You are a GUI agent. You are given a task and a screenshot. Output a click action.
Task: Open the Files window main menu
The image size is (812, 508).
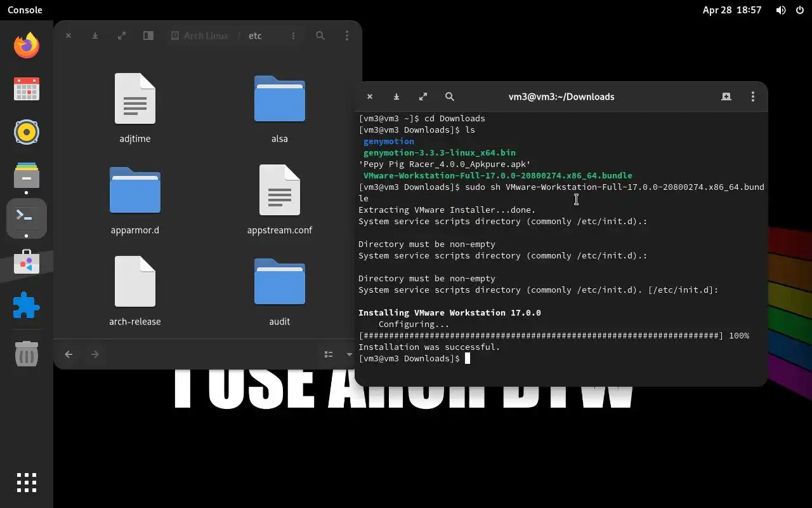(x=346, y=36)
